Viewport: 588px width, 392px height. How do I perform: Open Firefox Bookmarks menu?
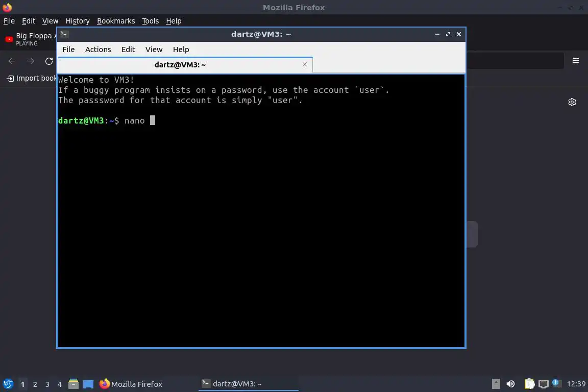[x=116, y=21]
